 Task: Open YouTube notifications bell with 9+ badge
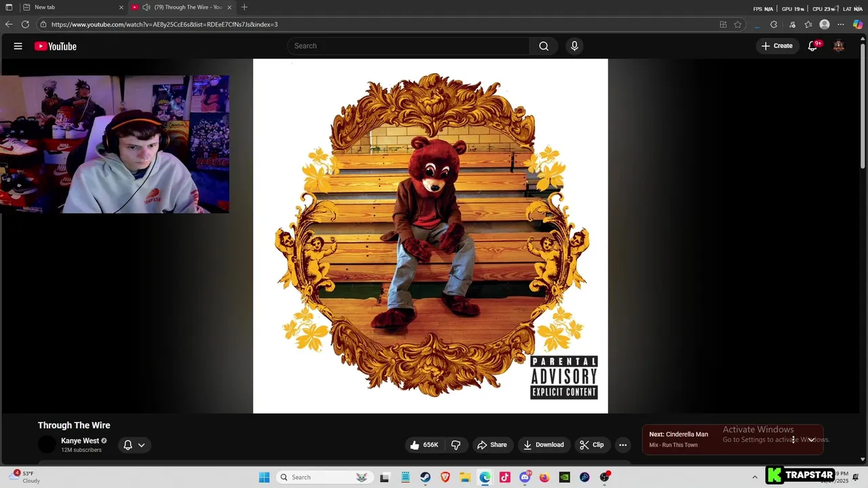pyautogui.click(x=813, y=46)
